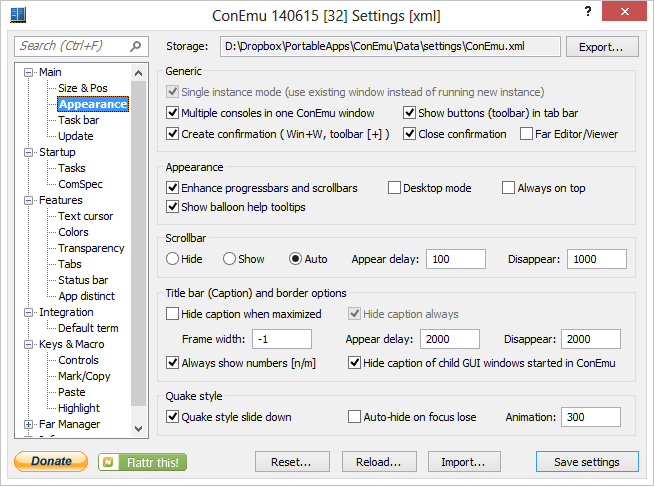
Task: Collapse the Features tree node
Action: click(x=28, y=201)
